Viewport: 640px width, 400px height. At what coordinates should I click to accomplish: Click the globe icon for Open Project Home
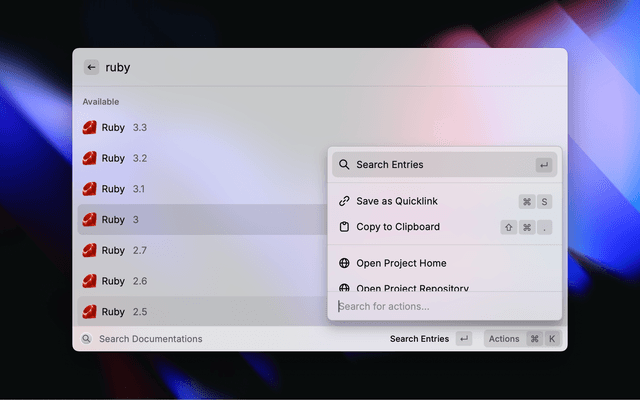344,263
